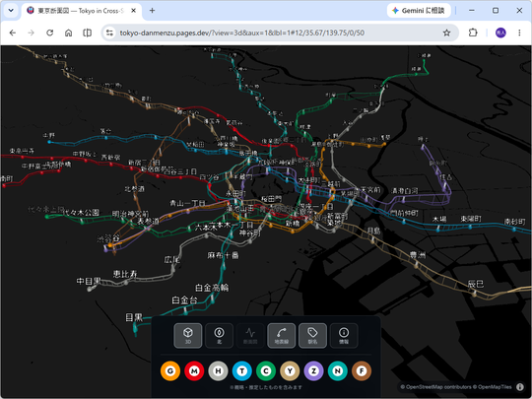Click the 月島 station label

click(374, 232)
